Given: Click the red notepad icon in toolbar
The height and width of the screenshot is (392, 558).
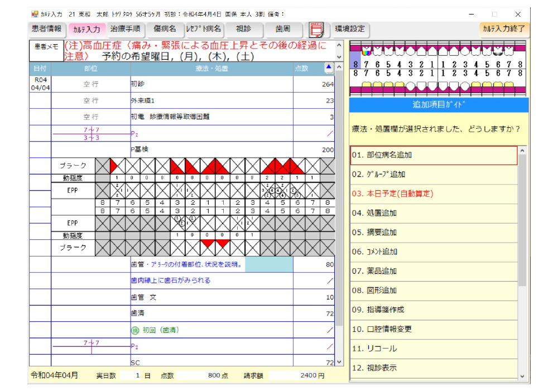Looking at the screenshot, I should click(x=316, y=29).
